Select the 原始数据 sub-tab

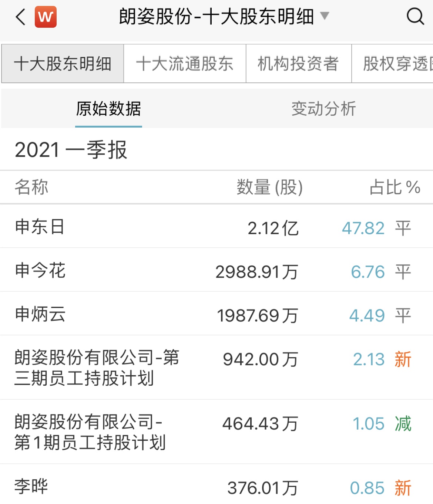(108, 109)
